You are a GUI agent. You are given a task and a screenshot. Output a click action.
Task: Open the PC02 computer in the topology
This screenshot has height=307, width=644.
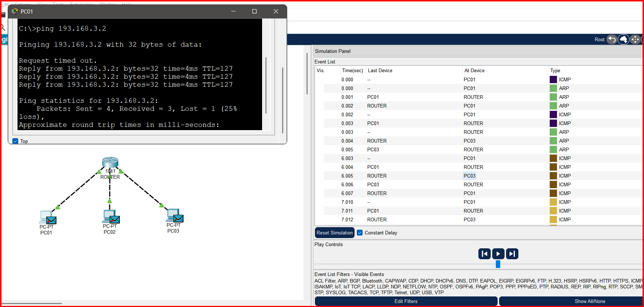tap(108, 216)
